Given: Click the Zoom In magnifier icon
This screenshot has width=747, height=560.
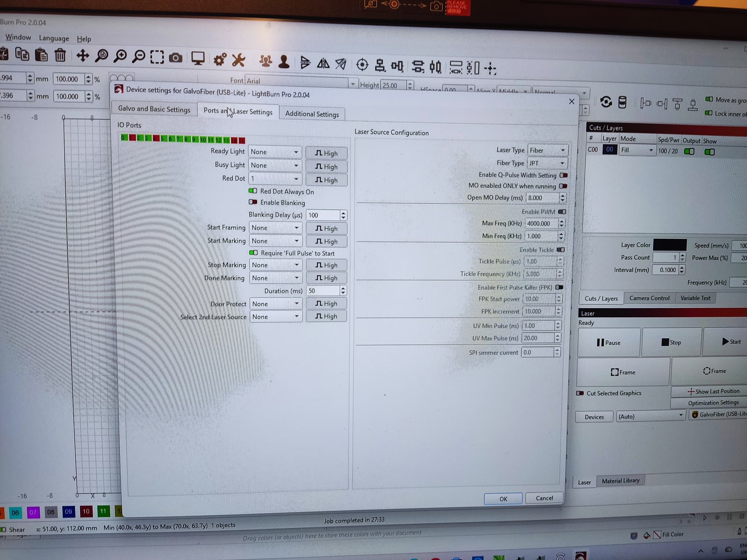Looking at the screenshot, I should pos(120,56).
